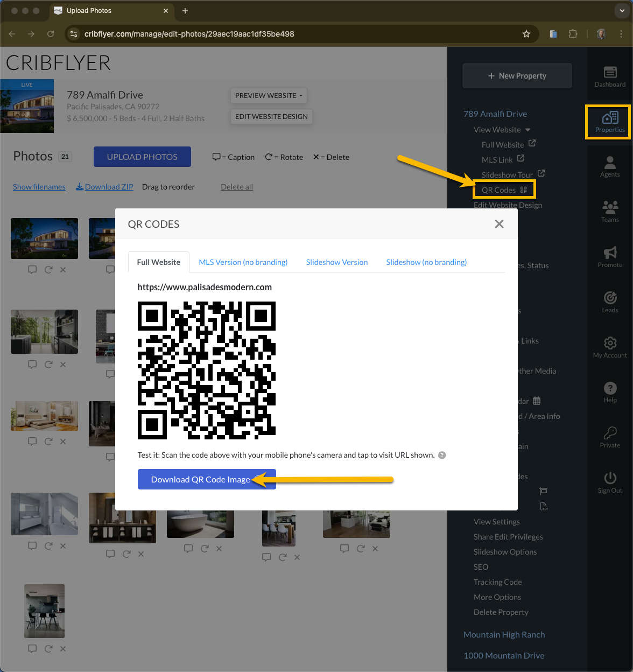This screenshot has height=672, width=633.
Task: Open the Teams section
Action: coord(610,211)
